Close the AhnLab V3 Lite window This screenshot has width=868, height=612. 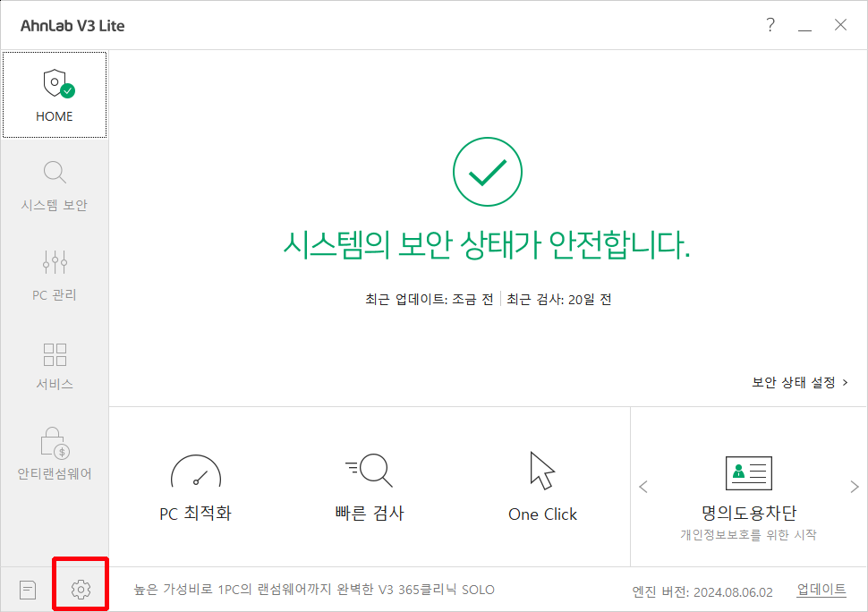840,25
